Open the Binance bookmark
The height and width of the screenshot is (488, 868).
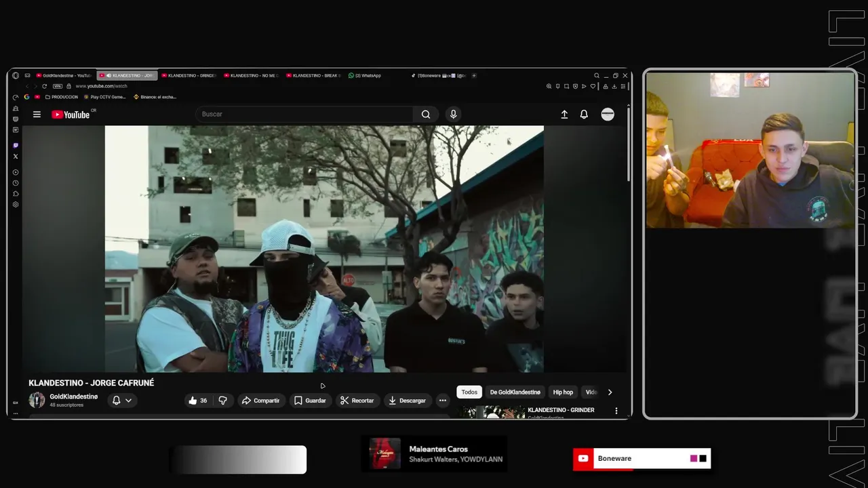tap(155, 97)
